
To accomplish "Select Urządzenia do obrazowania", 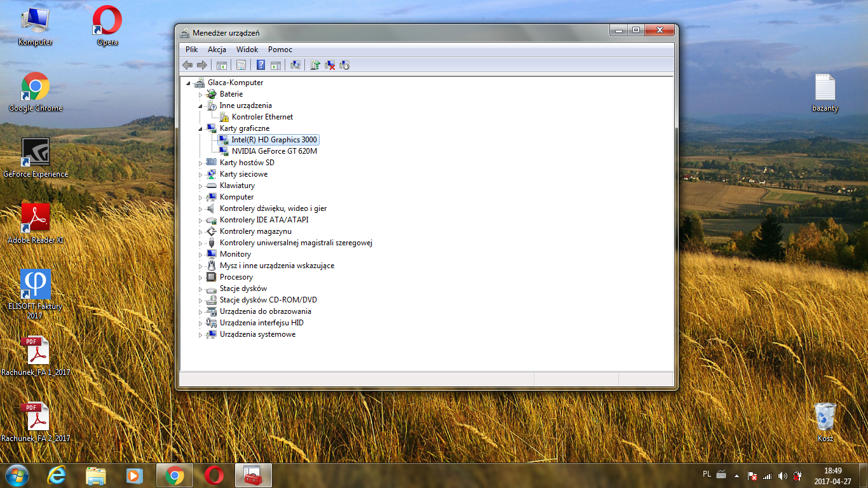I will pos(265,311).
